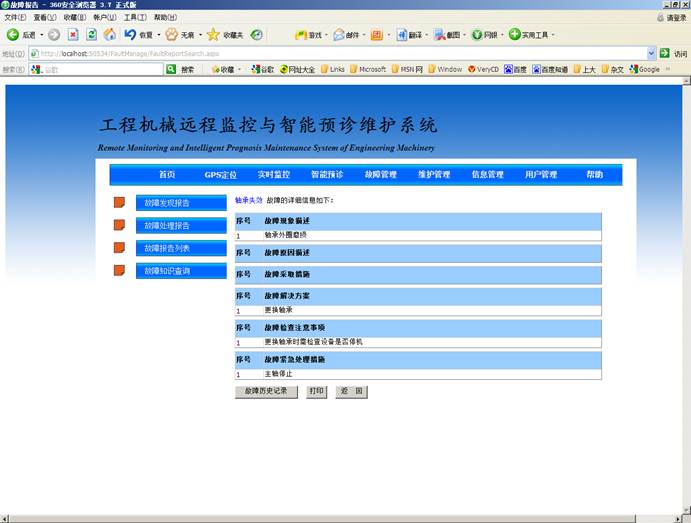The image size is (691, 523).
Task: Open the 游戏 toolbar dropdown
Action: 308,34
